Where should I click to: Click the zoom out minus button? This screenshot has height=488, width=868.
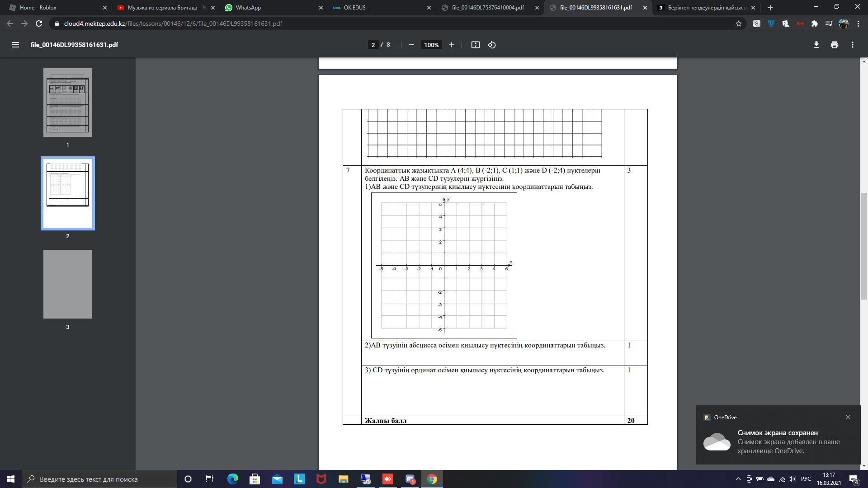[411, 45]
